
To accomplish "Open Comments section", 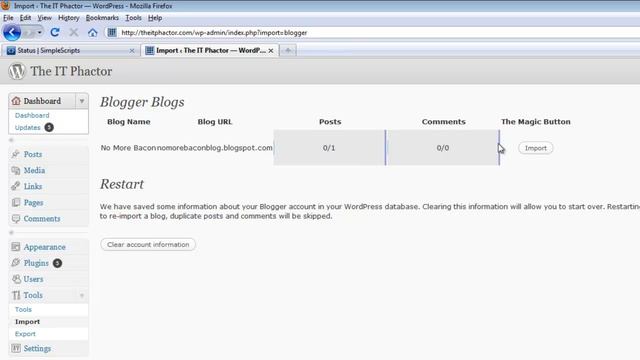I will 42,219.
